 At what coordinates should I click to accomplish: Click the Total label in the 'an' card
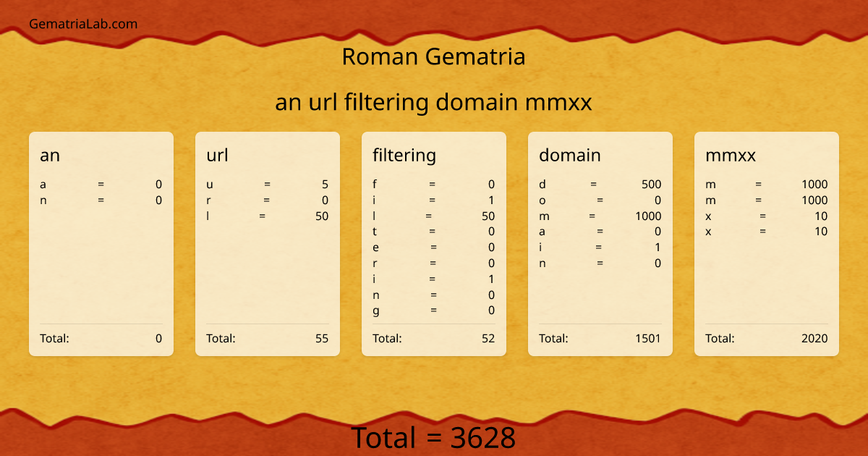pos(54,338)
